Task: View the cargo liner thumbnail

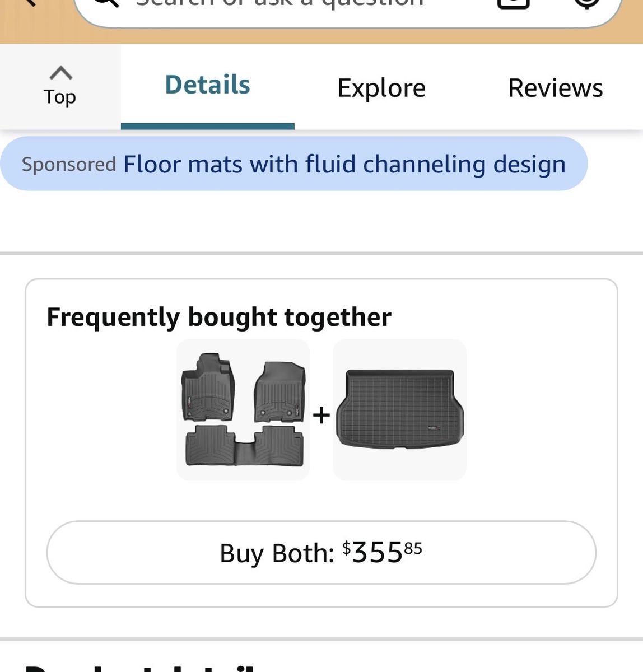Action: pos(400,410)
